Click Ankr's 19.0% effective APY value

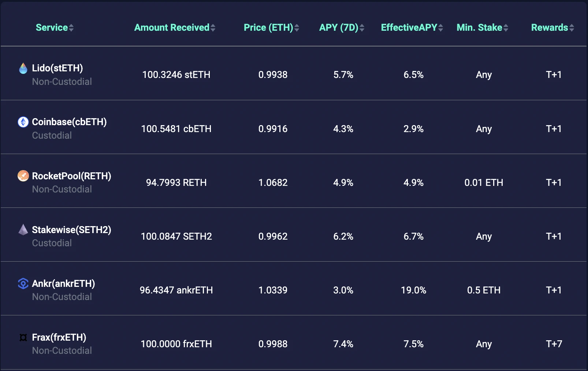[413, 290]
